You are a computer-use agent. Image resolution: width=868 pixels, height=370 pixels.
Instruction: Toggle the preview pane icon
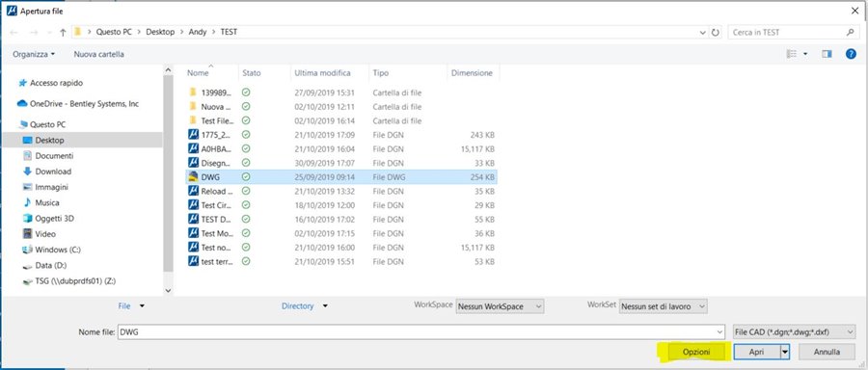click(x=827, y=54)
